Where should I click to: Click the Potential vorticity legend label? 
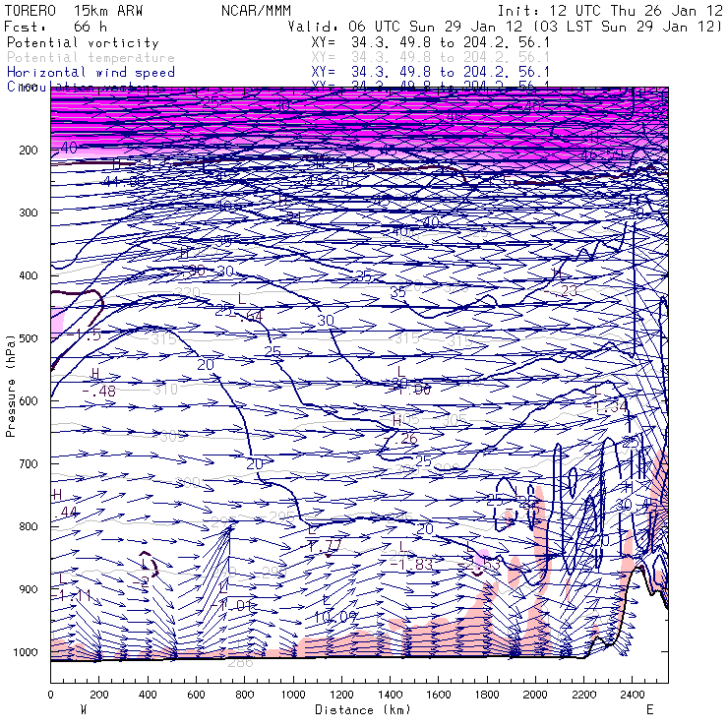[82, 43]
